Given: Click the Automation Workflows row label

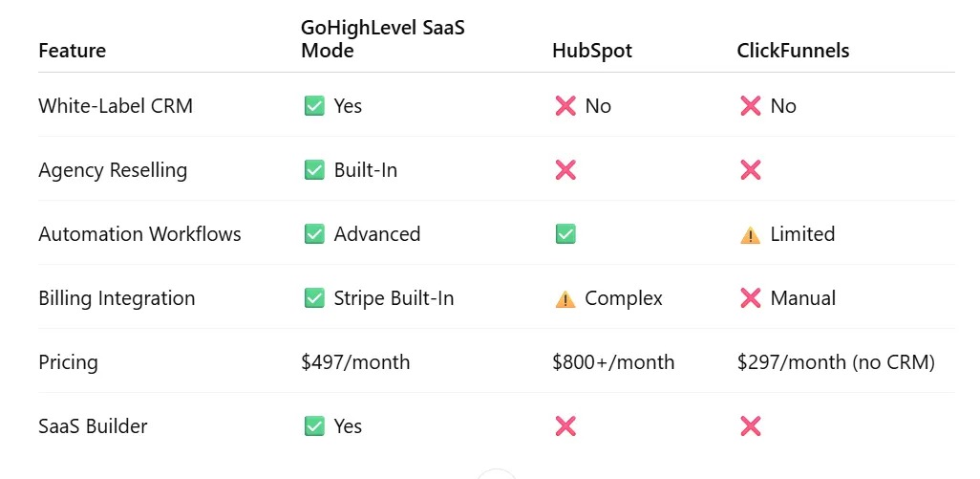Looking at the screenshot, I should pos(139,234).
